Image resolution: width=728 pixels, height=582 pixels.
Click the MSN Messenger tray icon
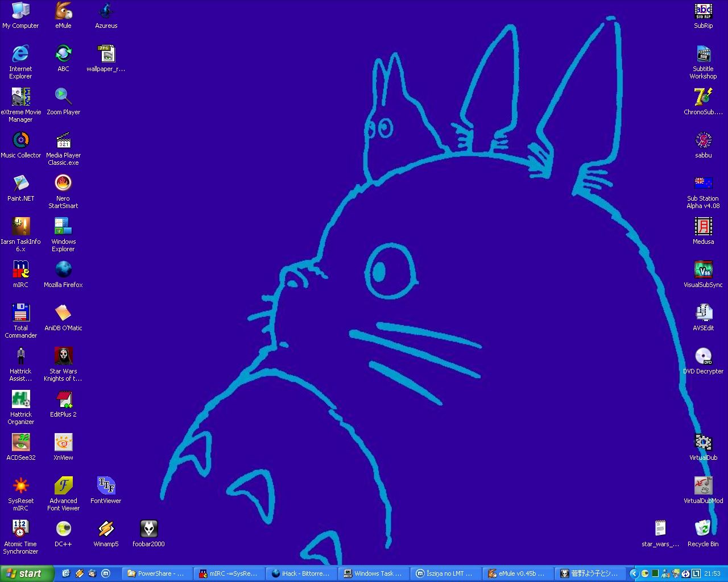665,573
